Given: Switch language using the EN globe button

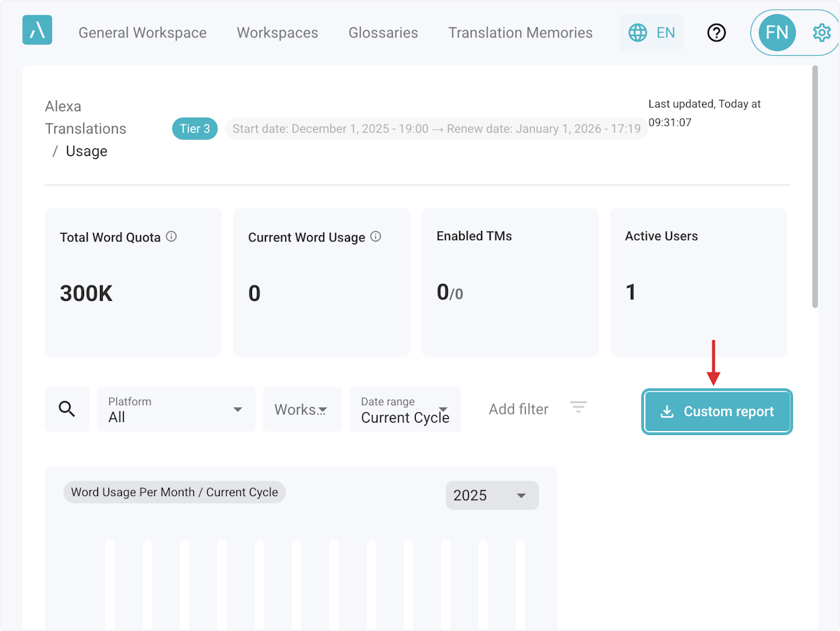Looking at the screenshot, I should point(651,32).
